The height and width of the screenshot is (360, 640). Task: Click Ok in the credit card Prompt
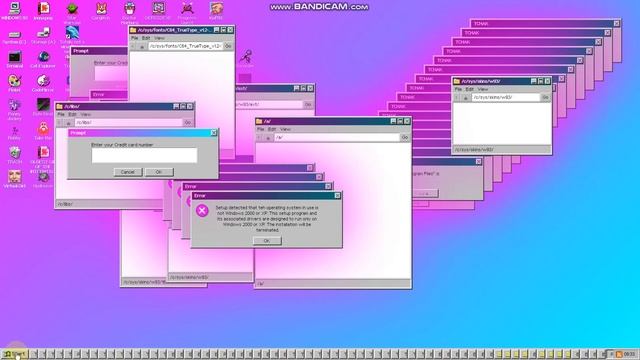(159, 172)
